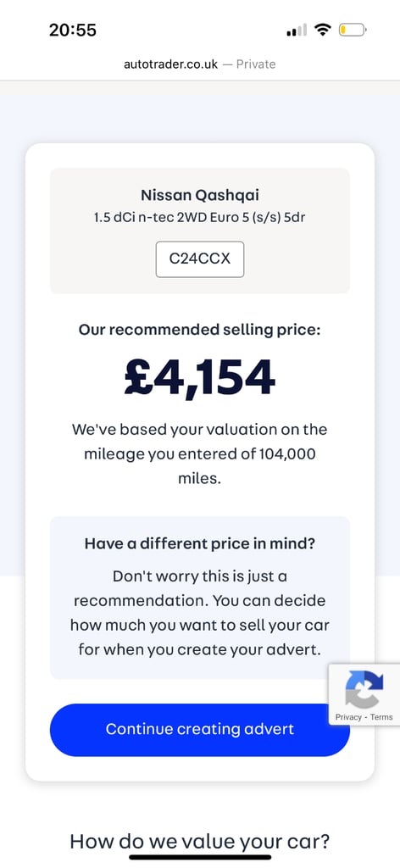
Task: Tap the recommendation explanation paragraph
Action: pyautogui.click(x=200, y=613)
